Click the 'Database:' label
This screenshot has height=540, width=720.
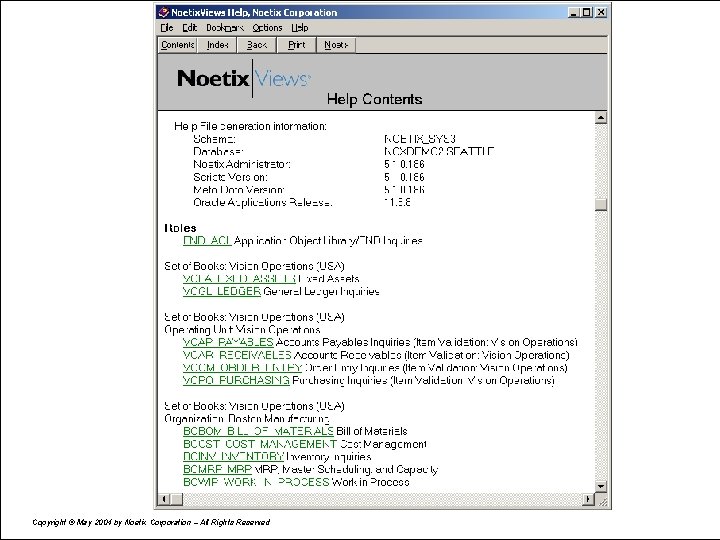click(218, 152)
